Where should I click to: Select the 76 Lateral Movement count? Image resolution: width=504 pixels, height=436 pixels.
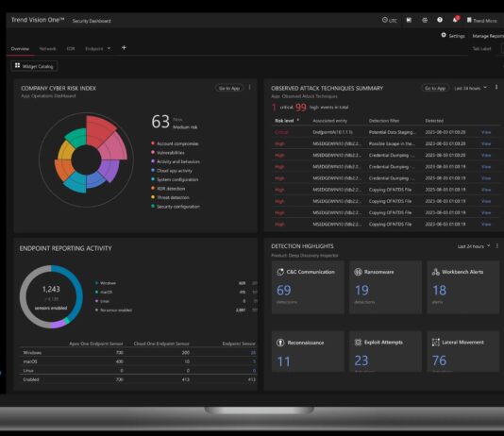point(440,361)
